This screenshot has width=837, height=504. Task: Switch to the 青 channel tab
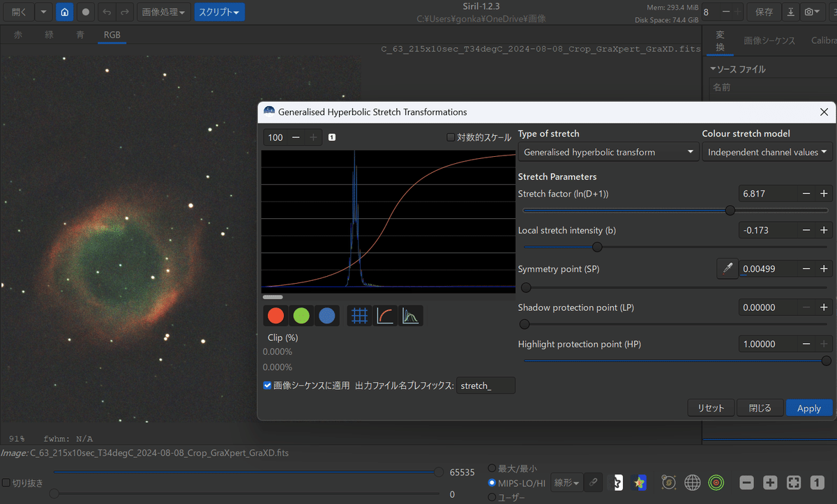[80, 34]
